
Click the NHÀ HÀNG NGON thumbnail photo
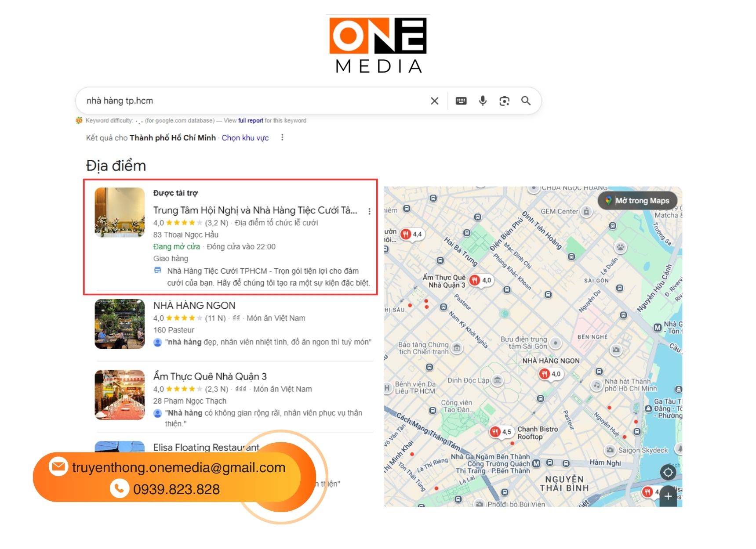(120, 324)
